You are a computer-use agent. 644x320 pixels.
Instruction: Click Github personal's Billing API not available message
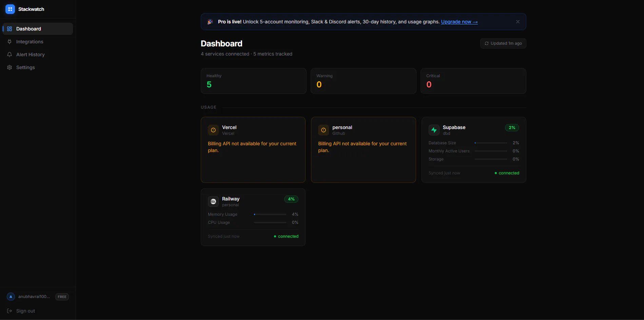362,147
